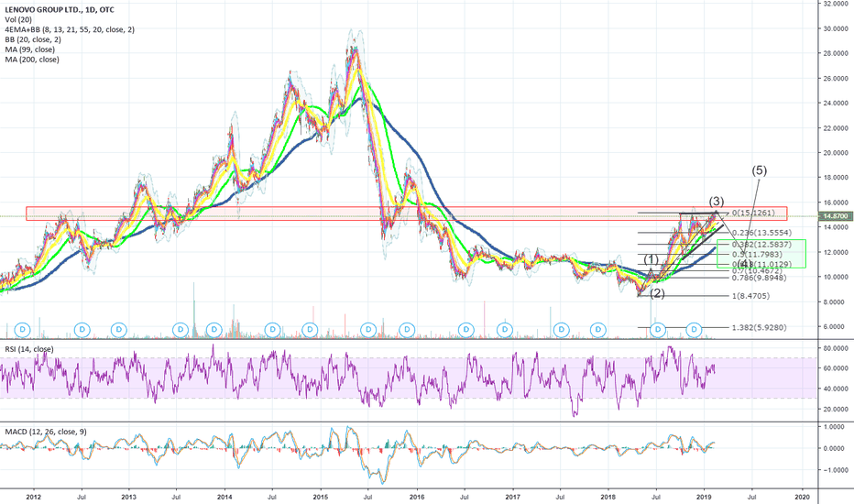The width and height of the screenshot is (854, 504).
Task: Click the 4EMA+BB indicator legend
Action: tap(70, 29)
